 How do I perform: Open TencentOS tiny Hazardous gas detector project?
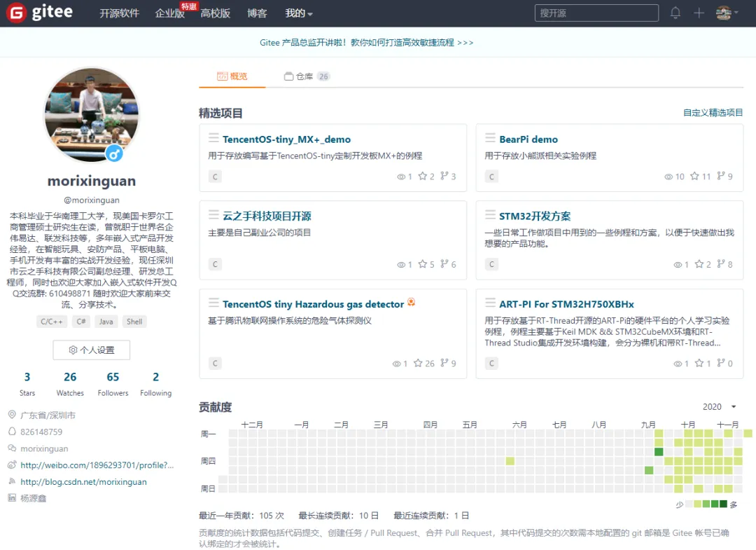point(313,305)
